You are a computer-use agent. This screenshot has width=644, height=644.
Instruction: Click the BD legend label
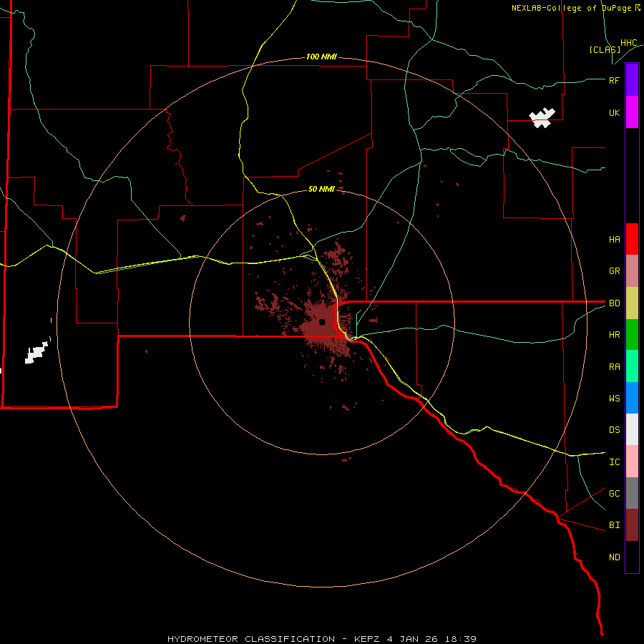615,303
